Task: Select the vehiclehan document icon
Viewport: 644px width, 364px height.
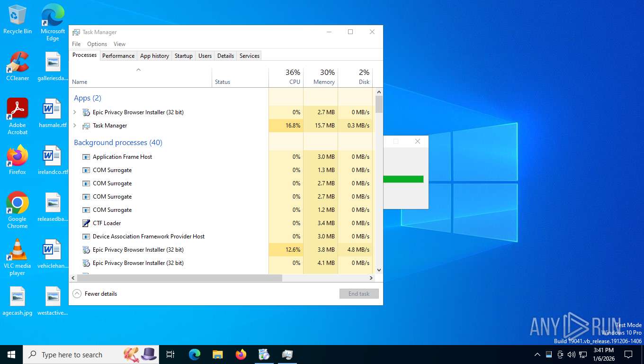Action: point(53,254)
